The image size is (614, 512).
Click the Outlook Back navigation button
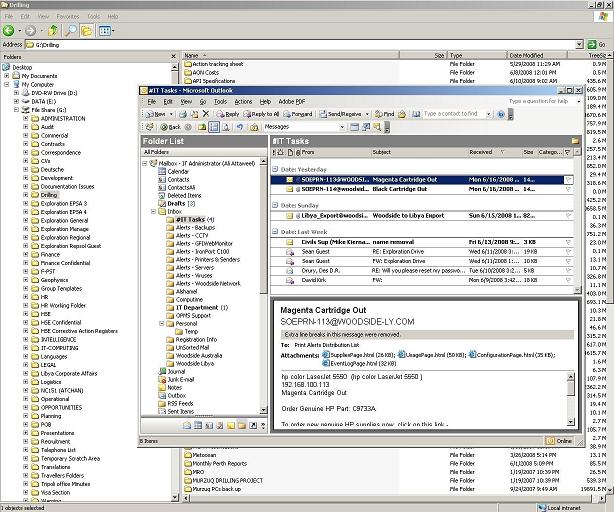[x=170, y=127]
